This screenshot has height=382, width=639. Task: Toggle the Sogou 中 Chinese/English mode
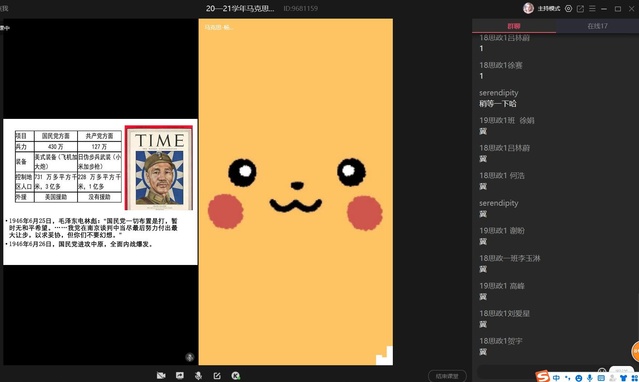(x=556, y=378)
